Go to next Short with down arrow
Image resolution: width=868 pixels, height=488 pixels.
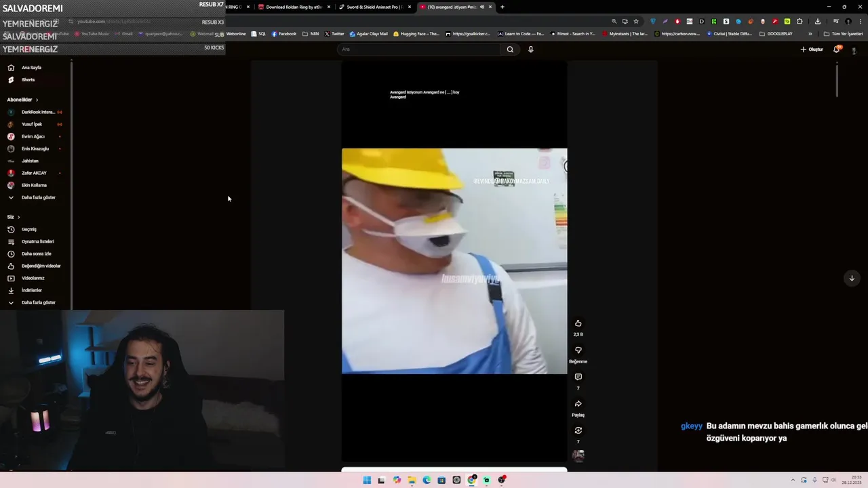pyautogui.click(x=852, y=278)
